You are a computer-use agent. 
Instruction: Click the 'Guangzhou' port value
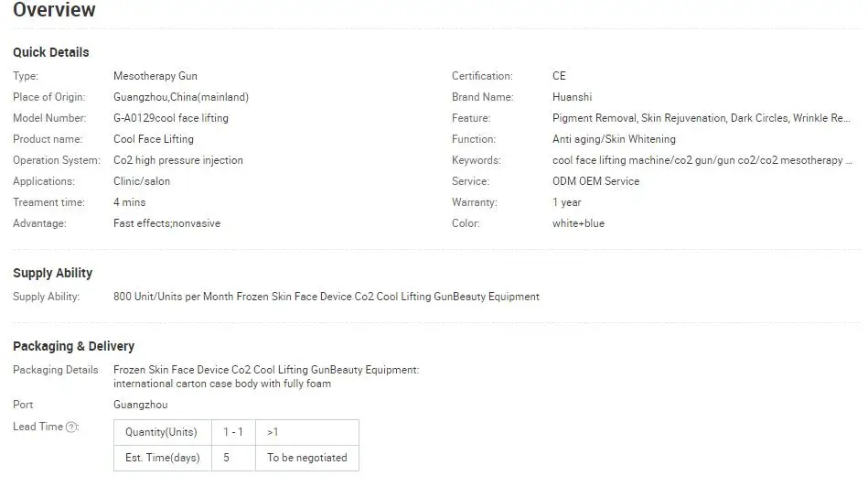[141, 405]
